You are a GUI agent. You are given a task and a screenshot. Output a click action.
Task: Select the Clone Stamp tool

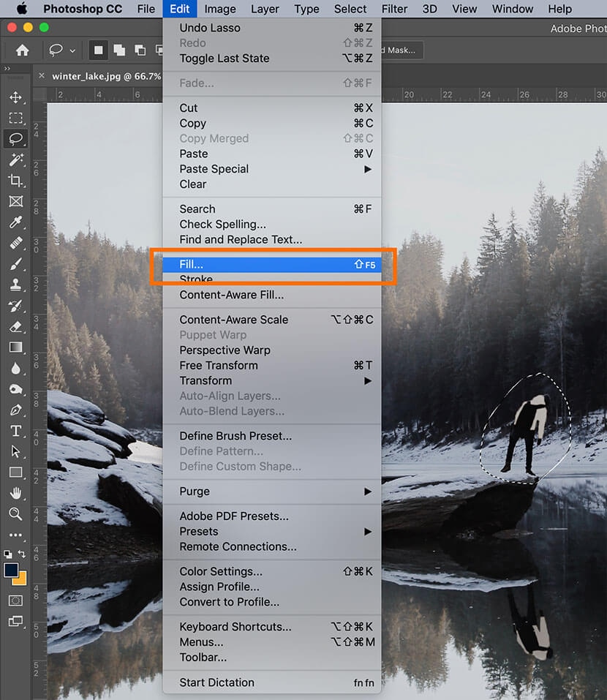(15, 285)
